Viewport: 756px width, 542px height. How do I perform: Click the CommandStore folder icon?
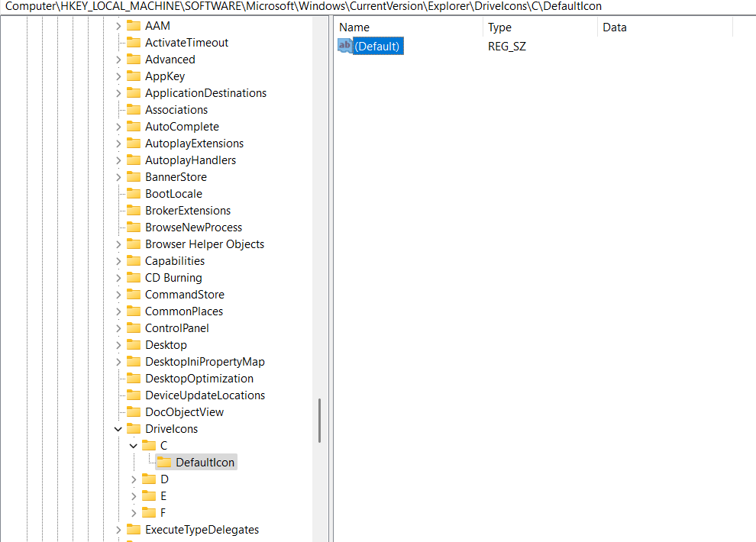(134, 295)
